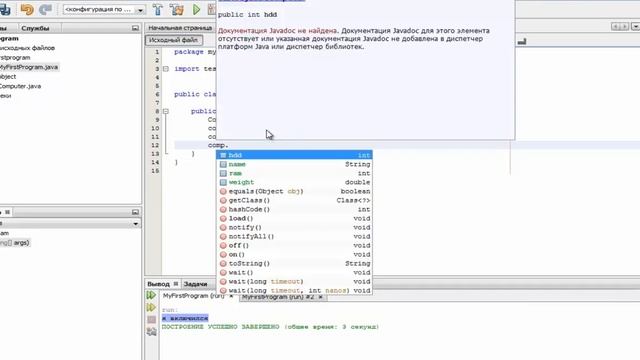Build project with the hammer icon

coord(158,9)
